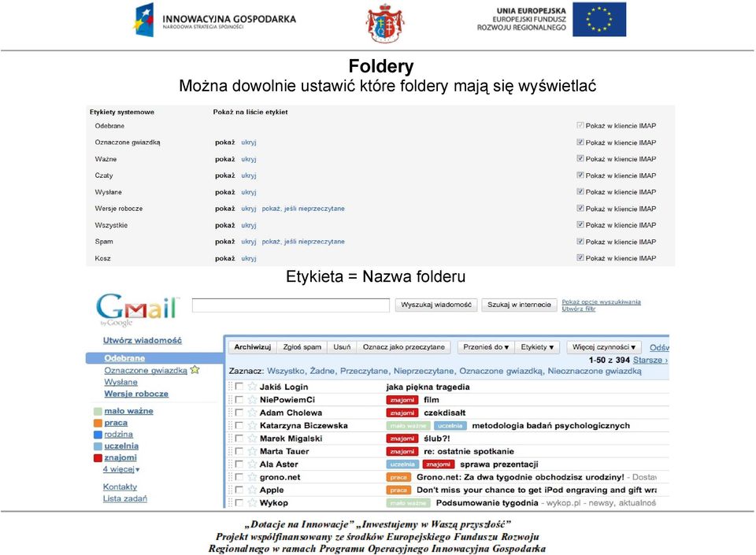Expand the 4 więcej labels list
This screenshot has width=756, height=555.
(121, 469)
